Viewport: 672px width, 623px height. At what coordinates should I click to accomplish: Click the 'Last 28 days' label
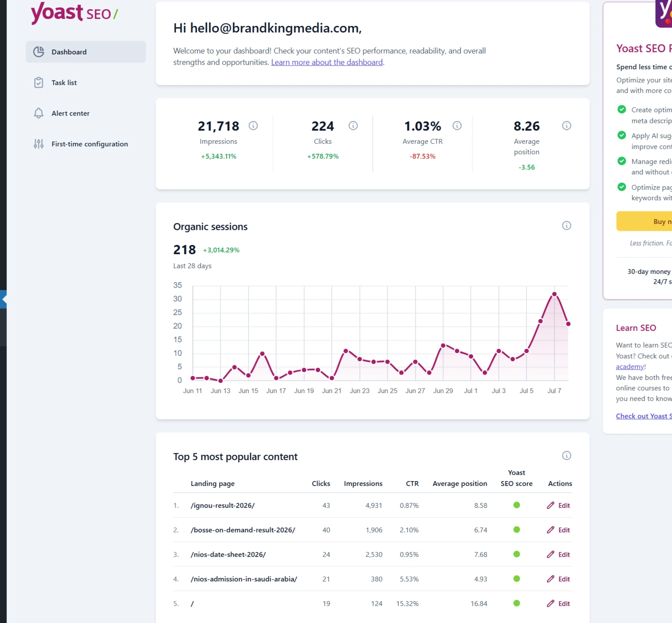192,266
